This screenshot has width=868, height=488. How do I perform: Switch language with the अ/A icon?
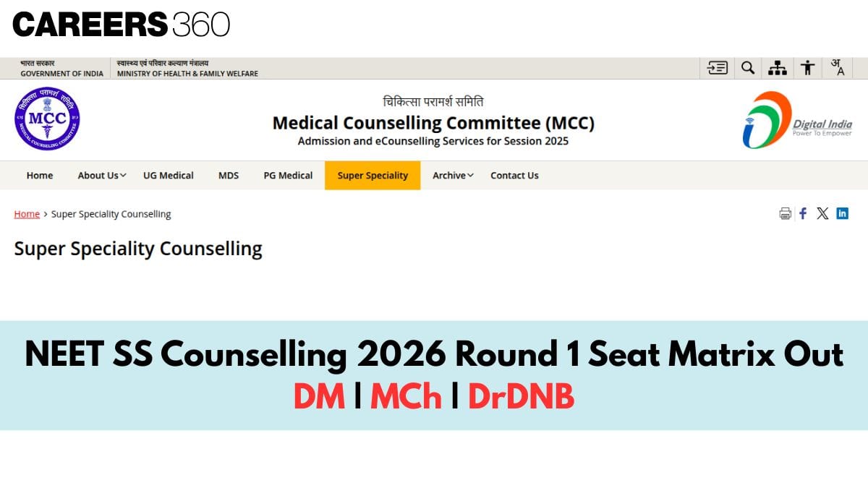click(838, 68)
